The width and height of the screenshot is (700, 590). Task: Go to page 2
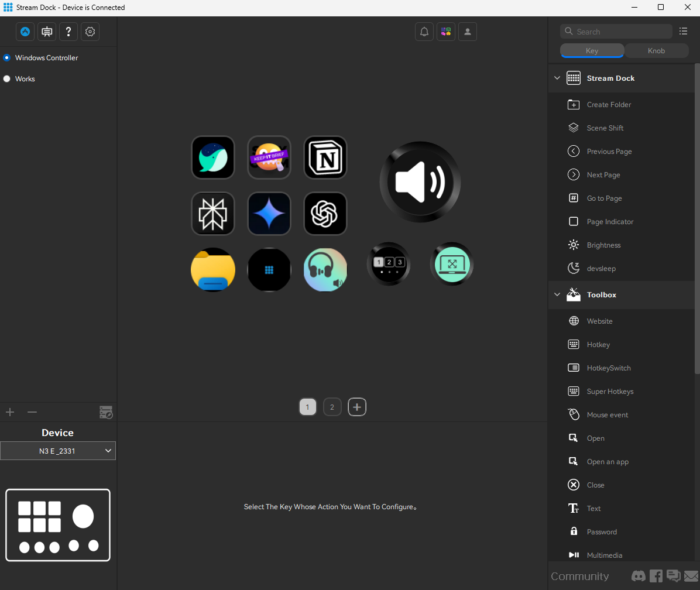pos(332,407)
